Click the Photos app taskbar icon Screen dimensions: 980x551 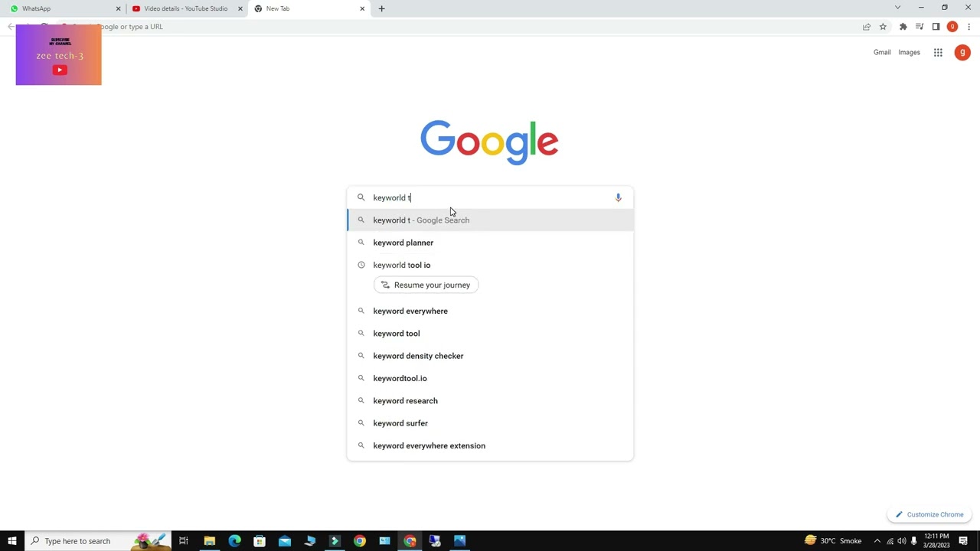pyautogui.click(x=459, y=541)
